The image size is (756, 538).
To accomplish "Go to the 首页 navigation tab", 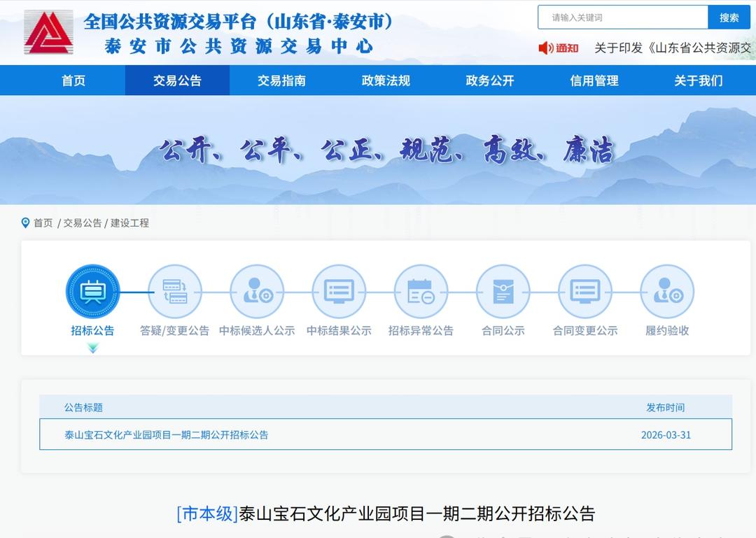I will (73, 80).
